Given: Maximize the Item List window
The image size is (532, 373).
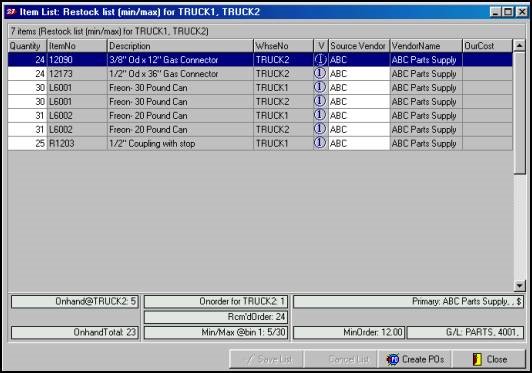Looking at the screenshot, I should coord(508,12).
